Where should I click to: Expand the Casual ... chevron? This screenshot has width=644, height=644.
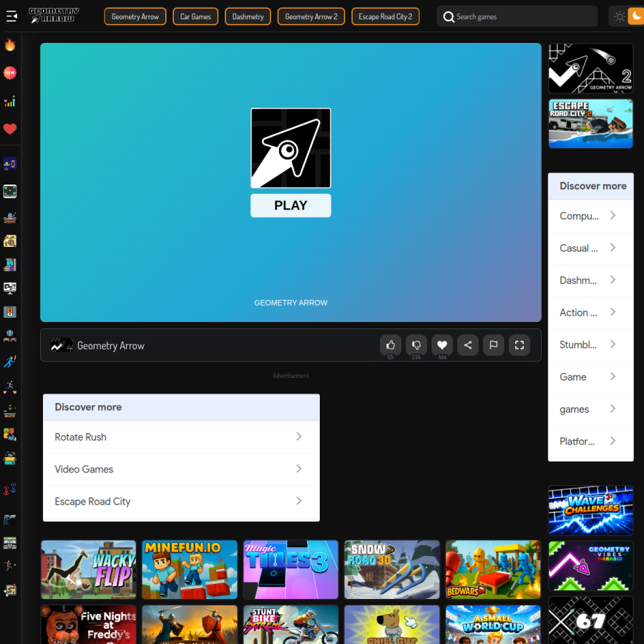[613, 248]
